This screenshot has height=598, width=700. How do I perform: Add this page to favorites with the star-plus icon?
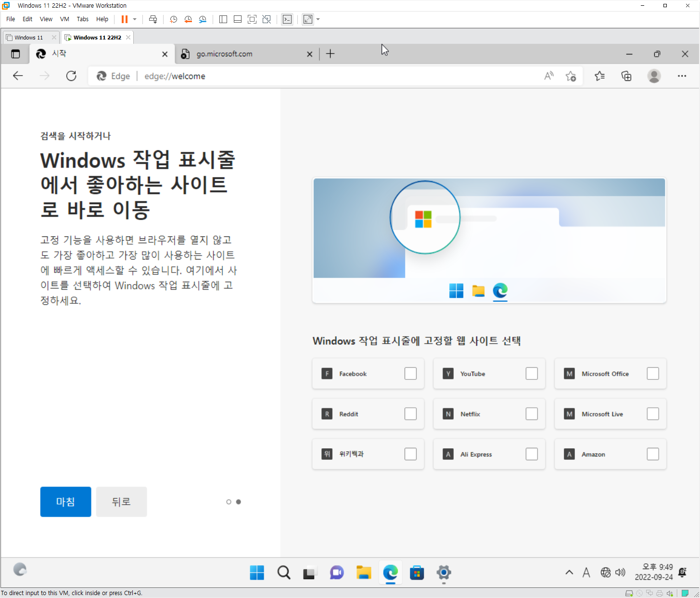click(x=571, y=76)
